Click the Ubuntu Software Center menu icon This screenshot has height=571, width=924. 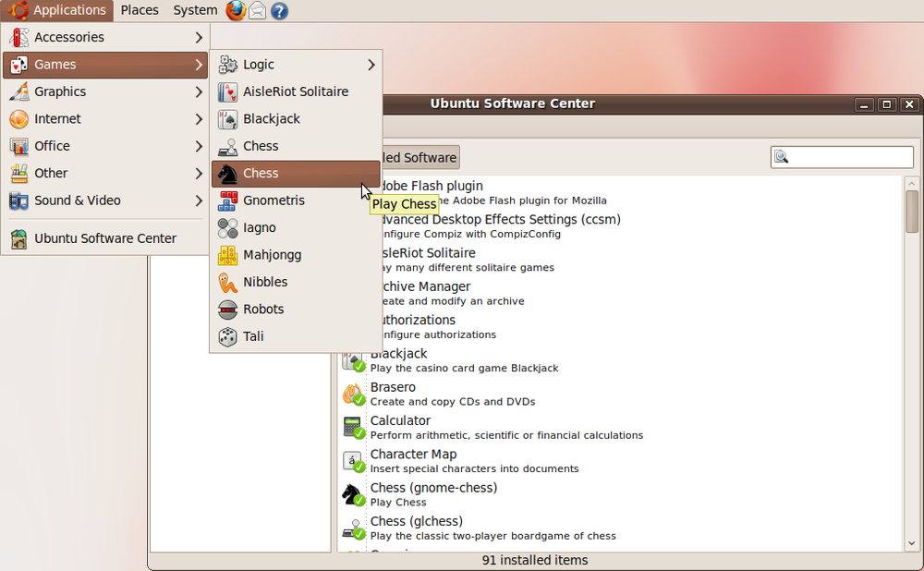coord(18,238)
